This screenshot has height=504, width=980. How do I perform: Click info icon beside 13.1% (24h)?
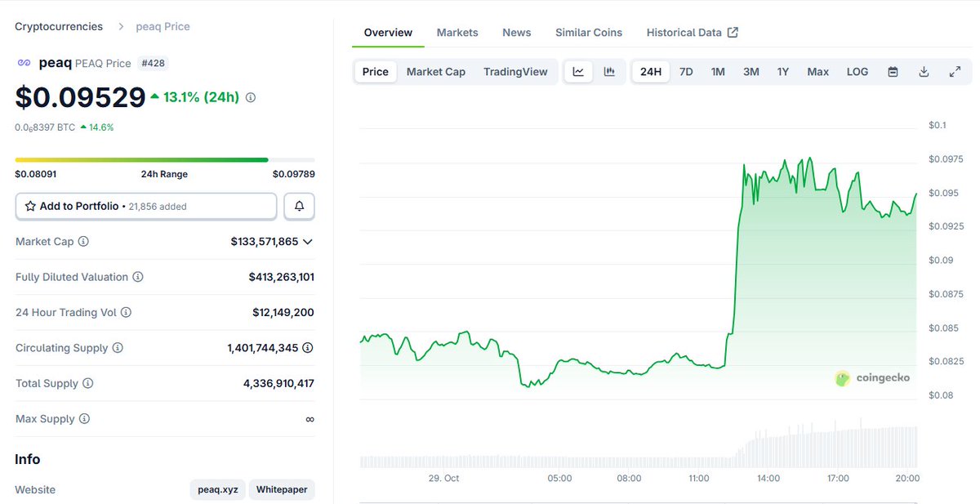coord(251,97)
